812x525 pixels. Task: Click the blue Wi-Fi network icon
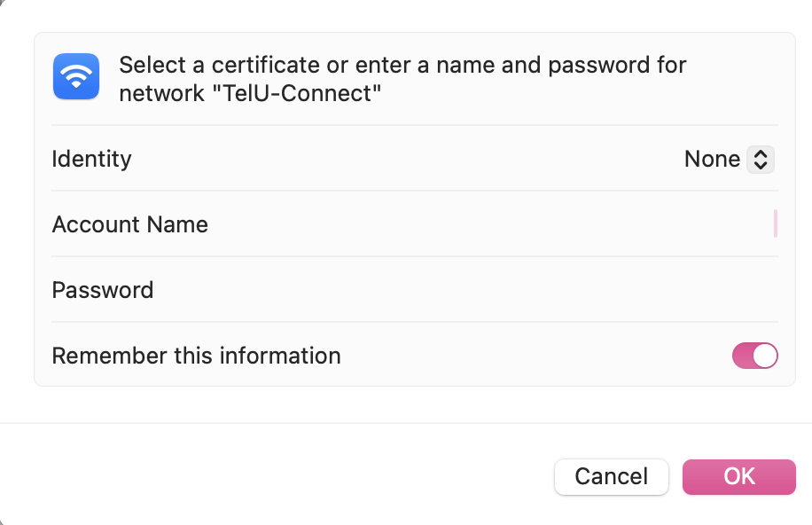click(76, 77)
